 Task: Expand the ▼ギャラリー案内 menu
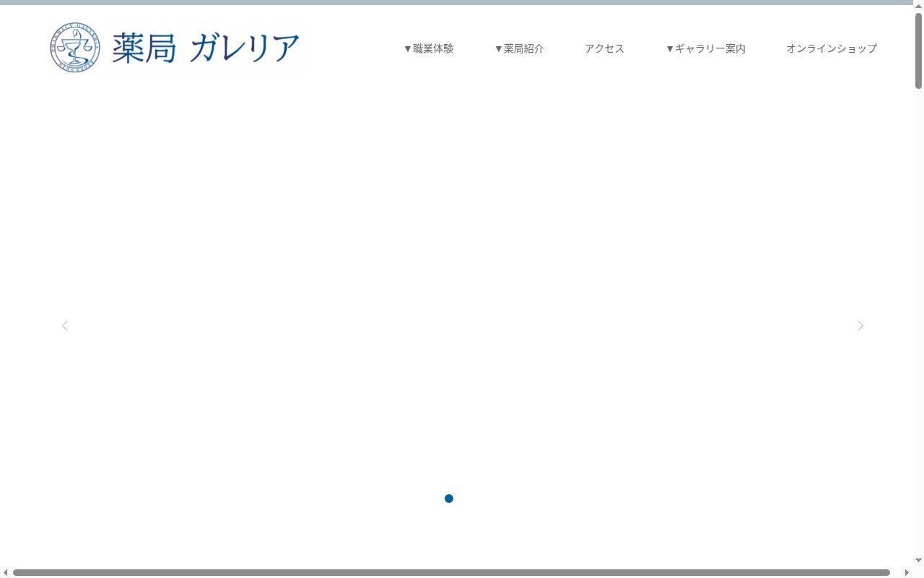pos(705,48)
